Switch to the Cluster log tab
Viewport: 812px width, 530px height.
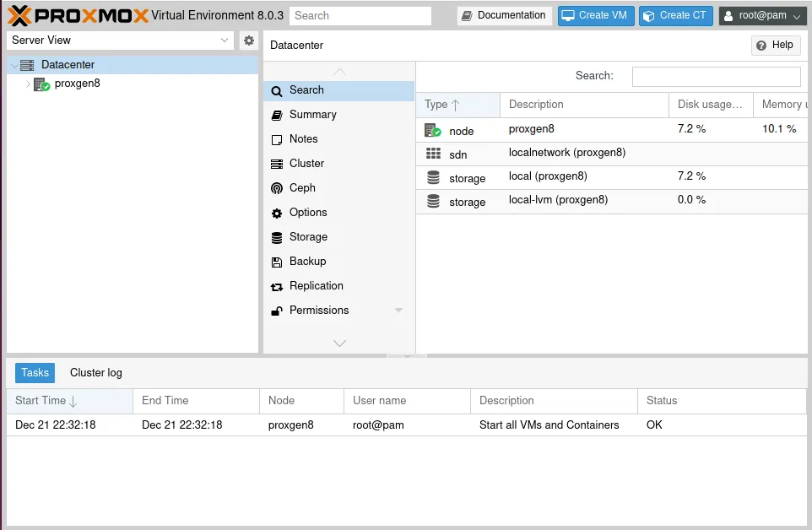tap(95, 372)
